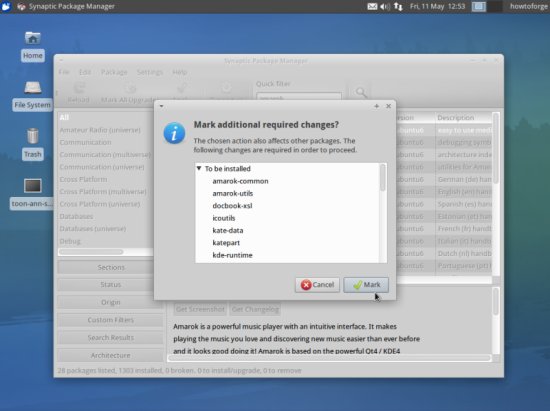Open the File System desktop icon
The width and height of the screenshot is (550, 411).
point(32,95)
